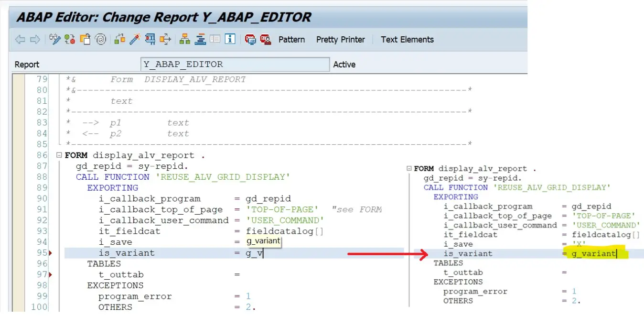644x316 pixels.
Task: Click is_variant parameter on line 95
Action: click(127, 253)
